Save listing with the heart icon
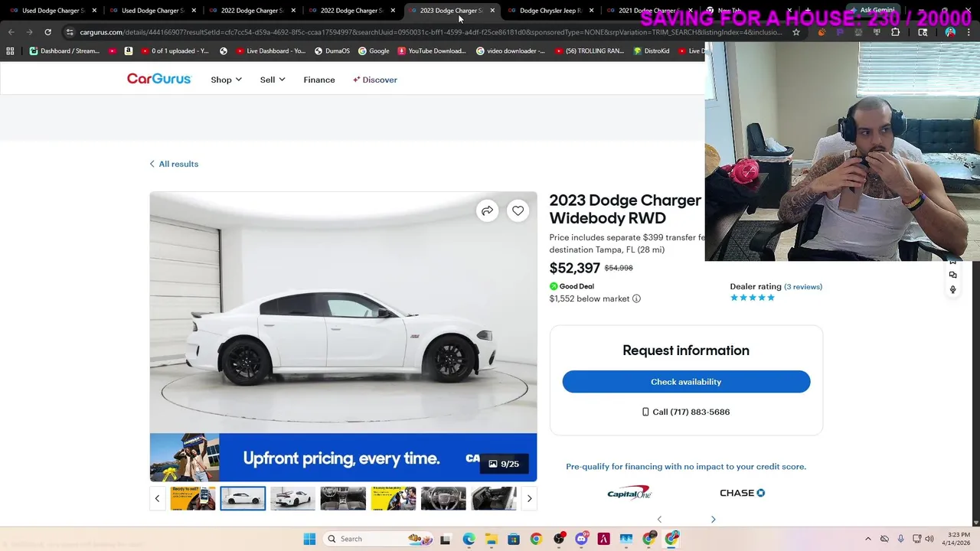 pyautogui.click(x=518, y=210)
